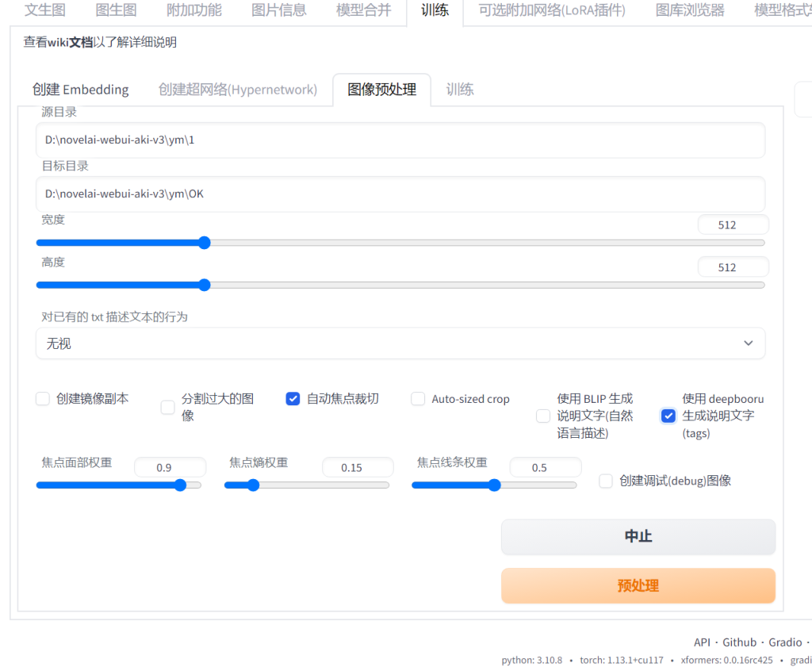Screen dimensions: 812x671
Task: Click the 焦点面部权重 slider handle
Action: [x=180, y=485]
